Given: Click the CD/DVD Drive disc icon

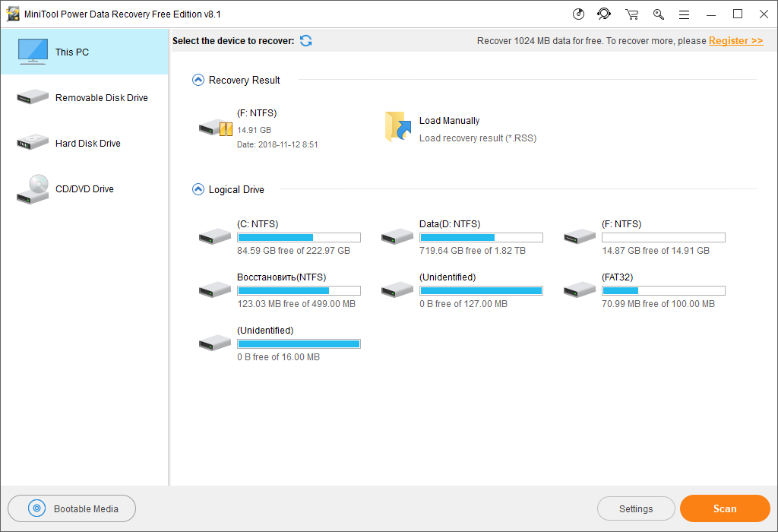Looking at the screenshot, I should [x=33, y=189].
